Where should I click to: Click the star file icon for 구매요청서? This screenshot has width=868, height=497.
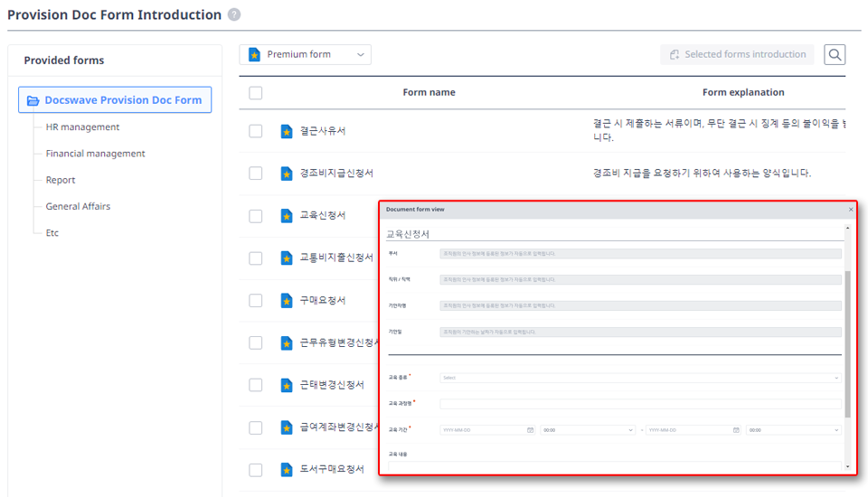click(x=287, y=301)
